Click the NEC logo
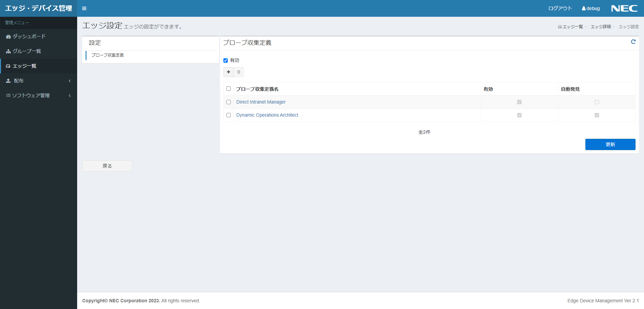644x309 pixels. (x=624, y=8)
